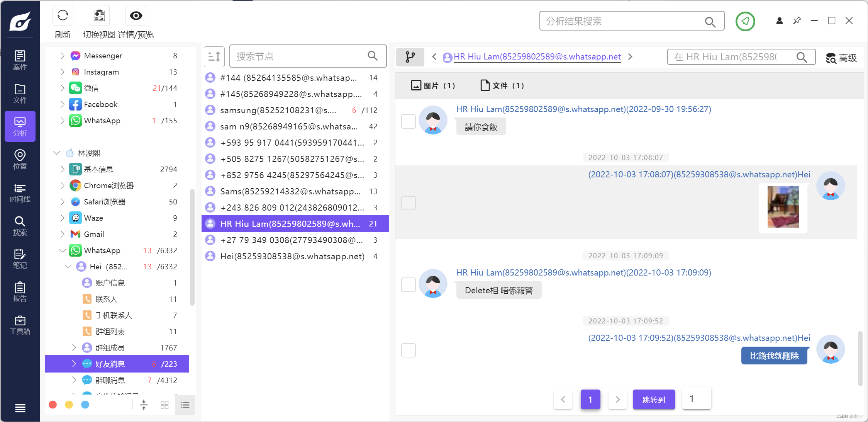Click the 跳转到 jump button
Viewport: 868px width, 422px height.
coord(654,400)
